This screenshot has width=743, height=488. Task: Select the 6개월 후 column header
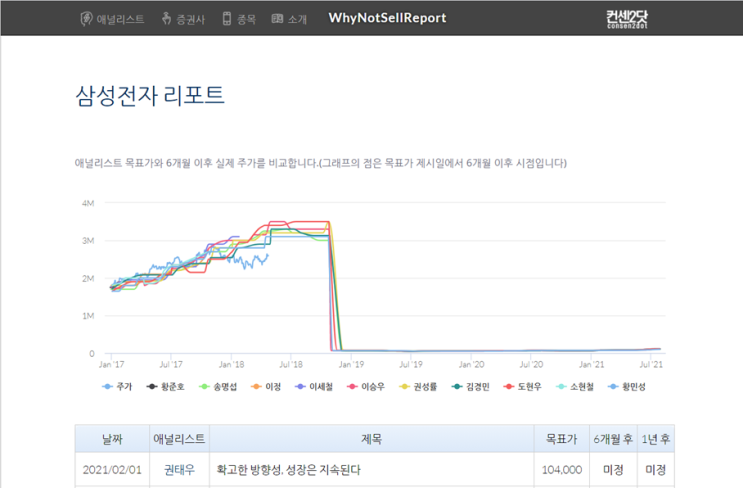(x=613, y=439)
